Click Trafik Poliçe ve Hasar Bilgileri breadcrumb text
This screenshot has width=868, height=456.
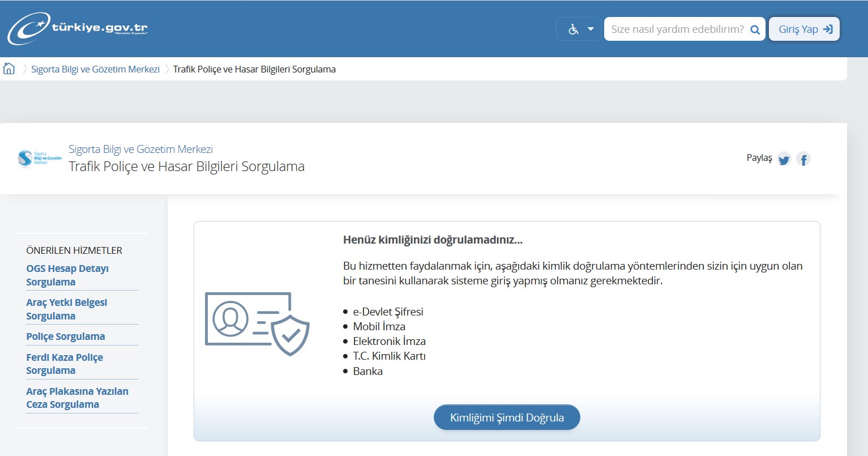click(254, 69)
